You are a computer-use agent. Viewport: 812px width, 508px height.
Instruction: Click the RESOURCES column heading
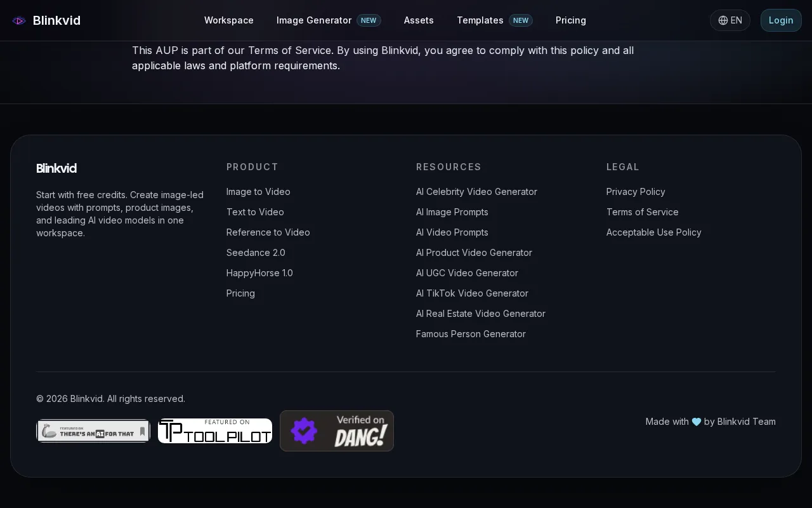(449, 167)
